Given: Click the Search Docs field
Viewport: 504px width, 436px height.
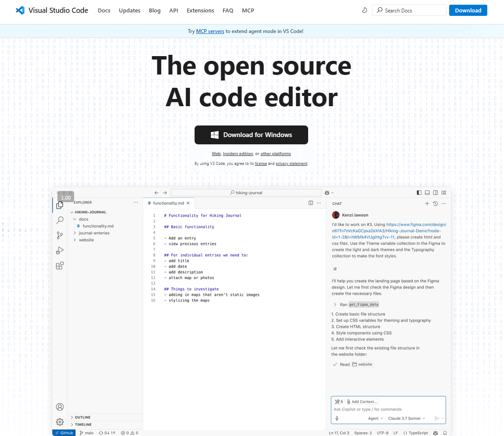Looking at the screenshot, I should 409,10.
